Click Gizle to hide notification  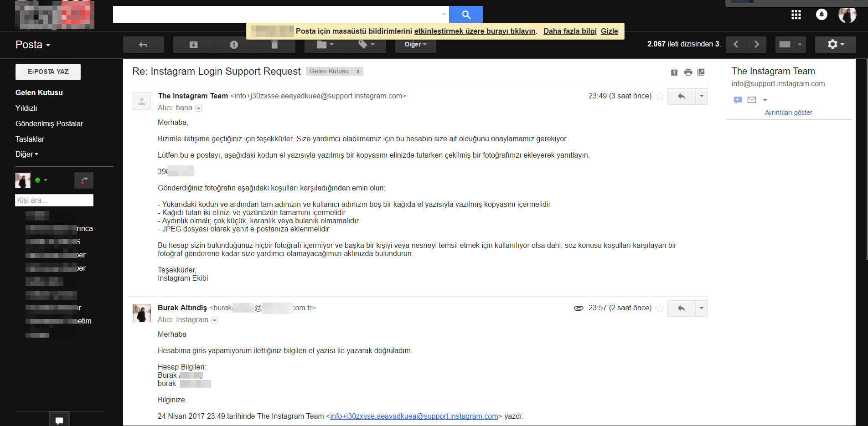[610, 31]
